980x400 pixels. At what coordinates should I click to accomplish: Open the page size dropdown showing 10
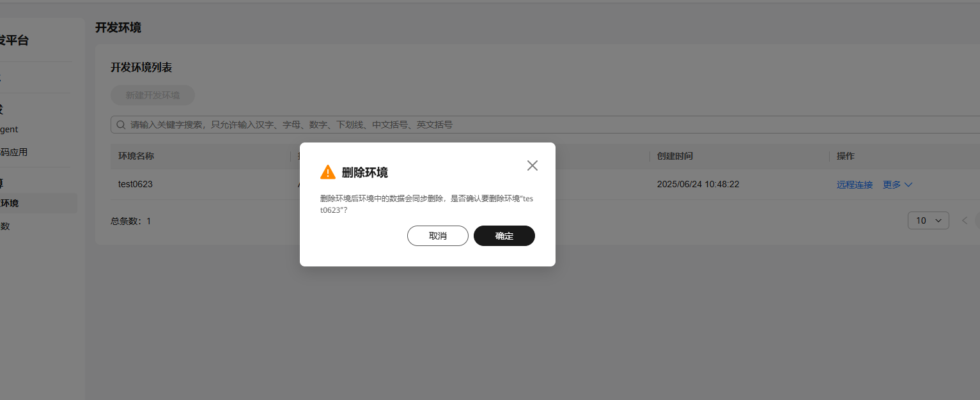(x=928, y=220)
